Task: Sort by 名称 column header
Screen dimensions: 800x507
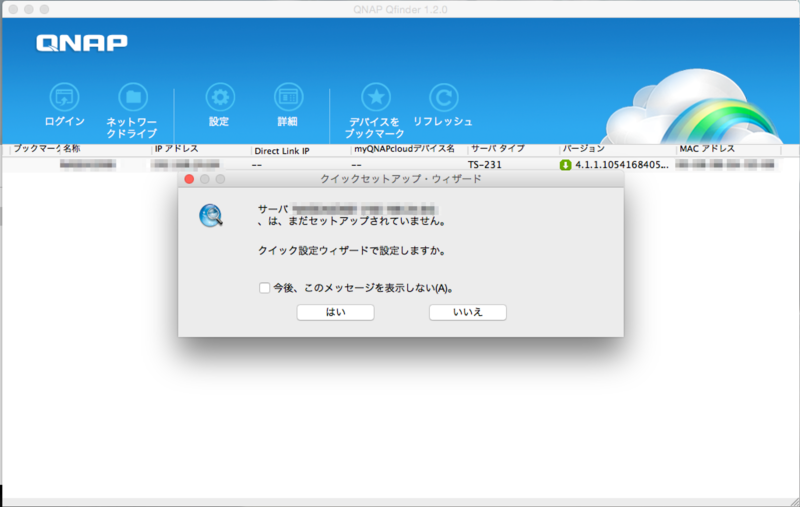Action: point(72,149)
